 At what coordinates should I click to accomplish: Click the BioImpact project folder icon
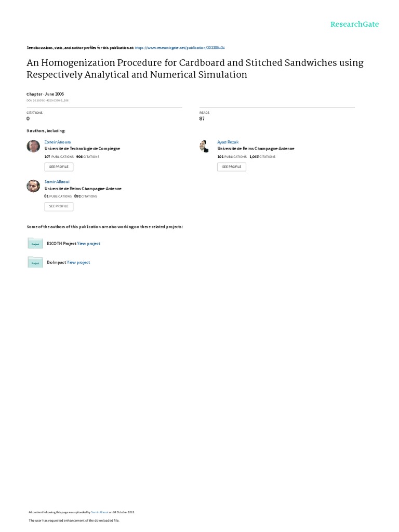(x=35, y=262)
